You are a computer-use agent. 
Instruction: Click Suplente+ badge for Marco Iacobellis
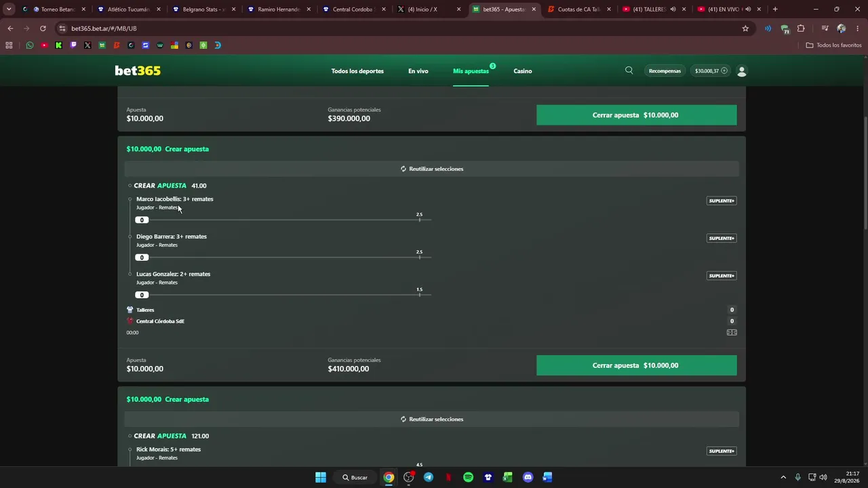[722, 201]
